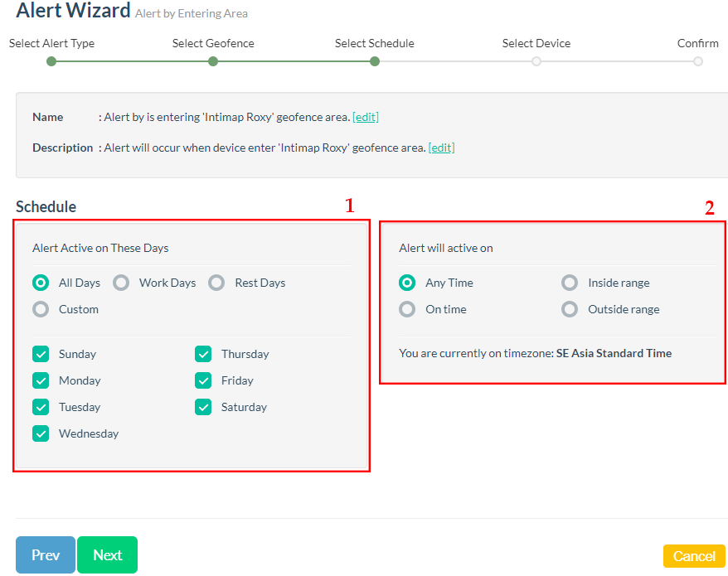The height and width of the screenshot is (576, 728).
Task: Select the Any Time radio button
Action: click(x=407, y=283)
